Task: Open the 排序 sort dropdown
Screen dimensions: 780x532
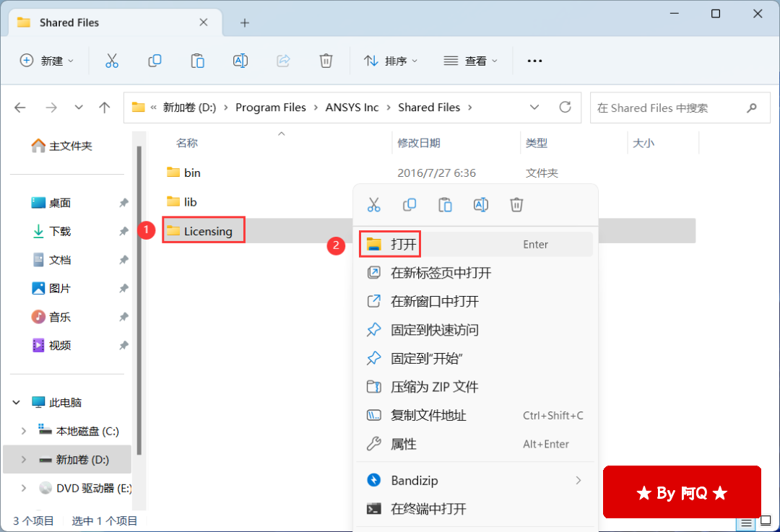Action: point(391,61)
